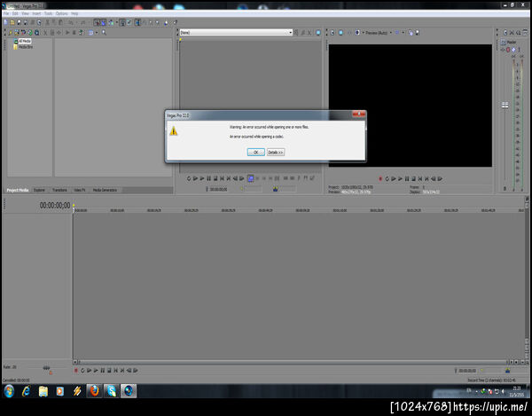Open the Options menu
The width and height of the screenshot is (532, 416).
pyautogui.click(x=61, y=13)
